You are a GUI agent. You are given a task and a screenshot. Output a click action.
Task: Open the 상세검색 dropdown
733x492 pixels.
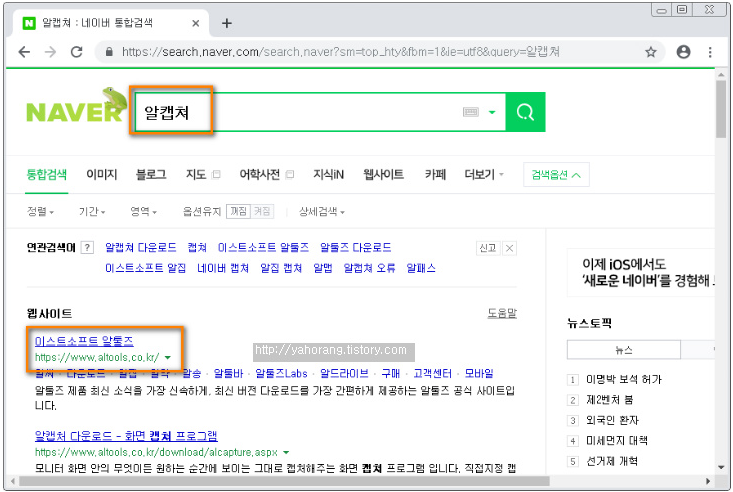(322, 212)
